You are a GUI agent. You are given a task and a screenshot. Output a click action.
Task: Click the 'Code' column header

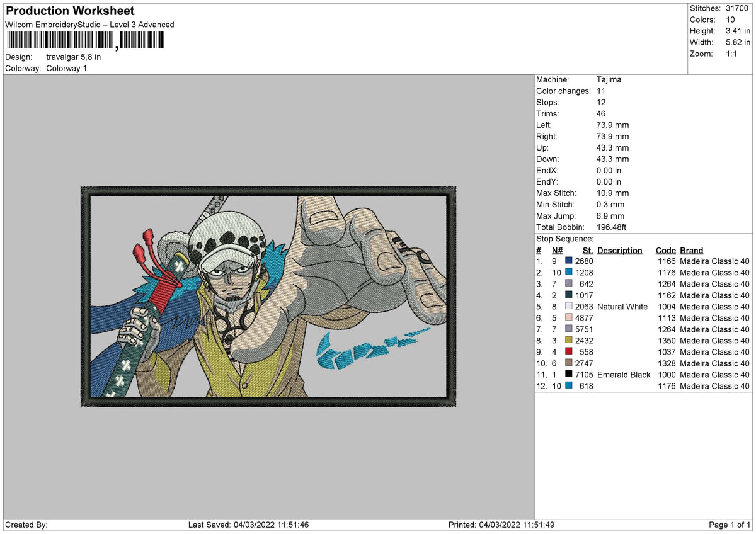coord(666,251)
